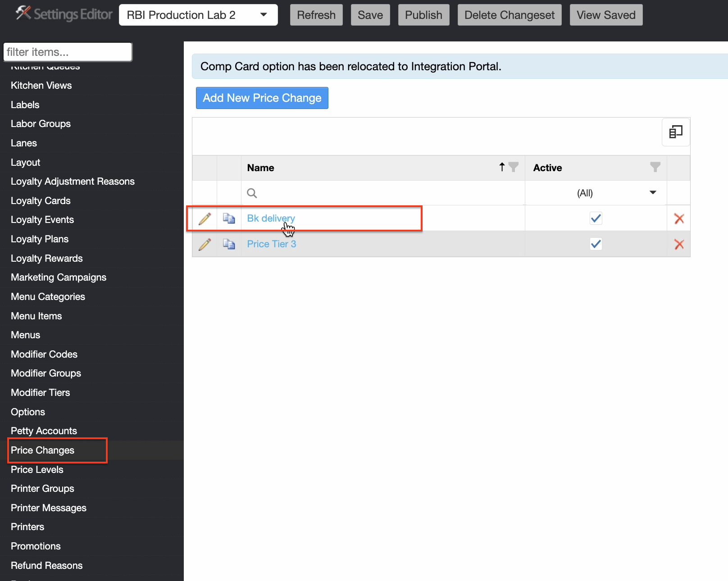
Task: Duplicate the Price Tier 3 row
Action: (x=229, y=244)
